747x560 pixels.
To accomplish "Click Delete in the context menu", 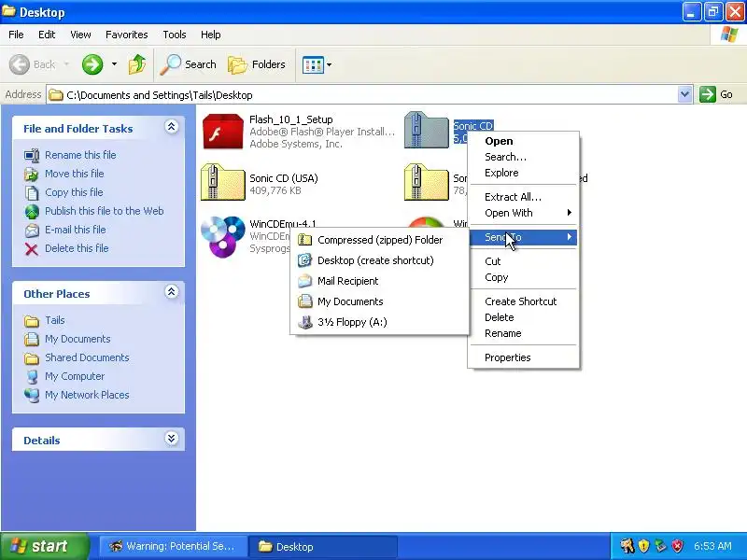I will [523, 317].
